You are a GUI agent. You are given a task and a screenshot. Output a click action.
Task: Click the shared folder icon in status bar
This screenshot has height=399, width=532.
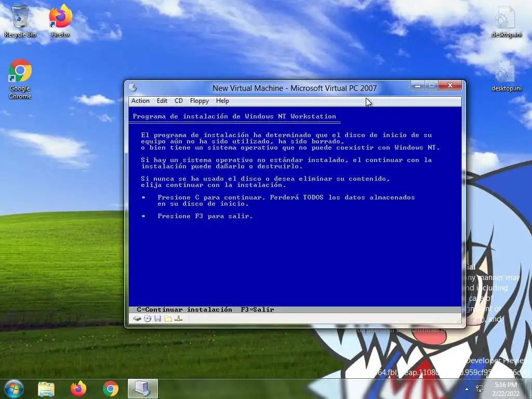click(168, 318)
